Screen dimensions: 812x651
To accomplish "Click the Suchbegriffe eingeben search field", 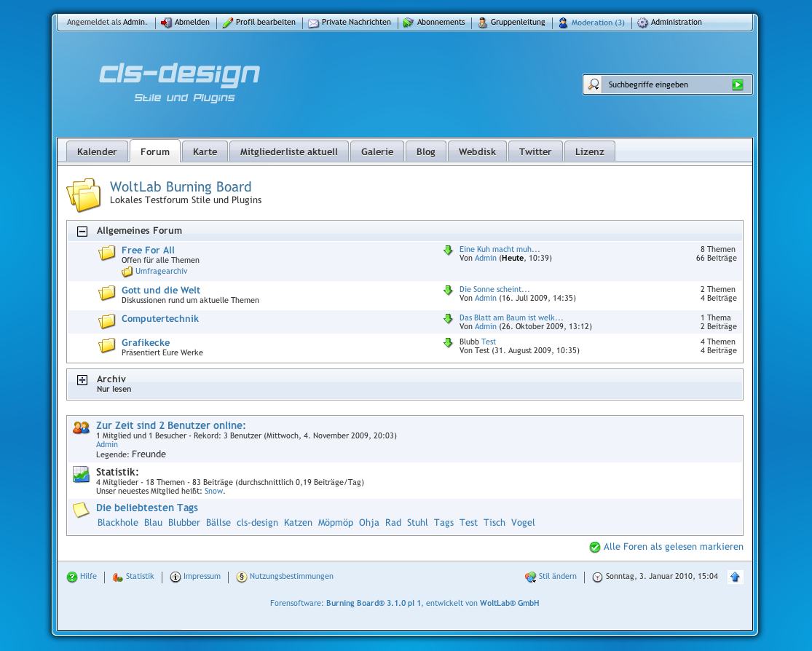I will [x=664, y=85].
